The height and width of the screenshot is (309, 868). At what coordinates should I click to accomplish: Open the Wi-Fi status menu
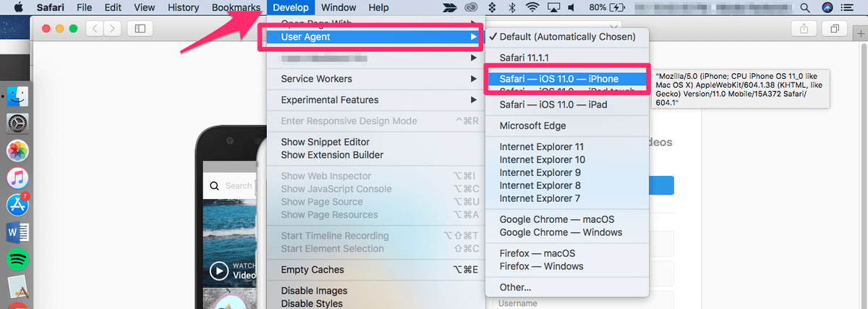pos(533,8)
